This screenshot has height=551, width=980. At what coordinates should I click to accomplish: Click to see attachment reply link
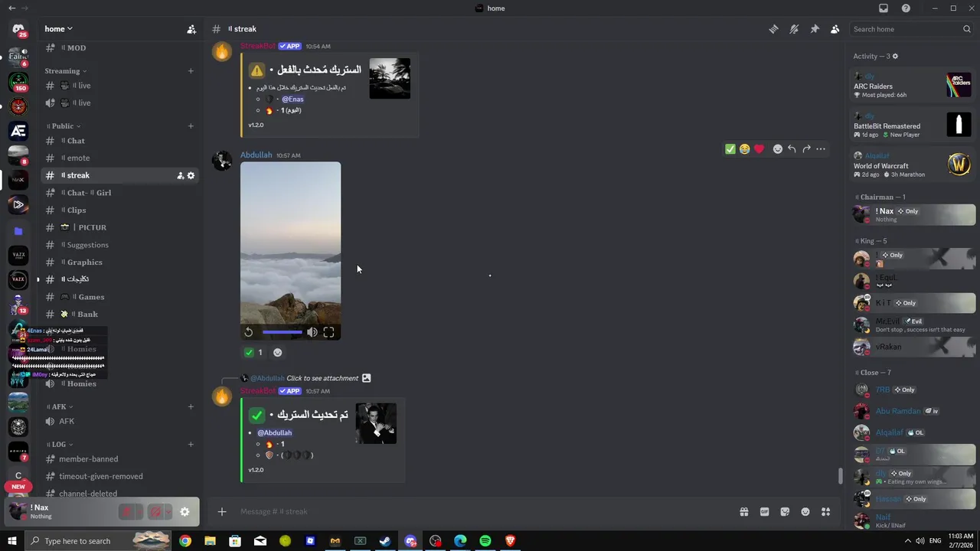tap(322, 378)
